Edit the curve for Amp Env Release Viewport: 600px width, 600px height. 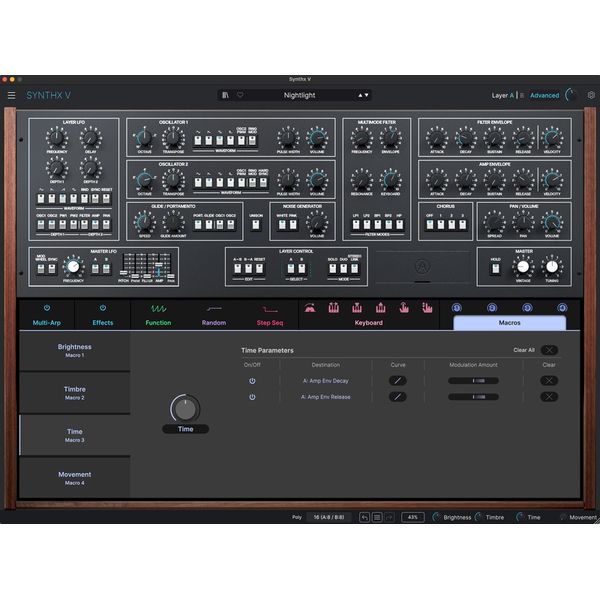(x=398, y=397)
